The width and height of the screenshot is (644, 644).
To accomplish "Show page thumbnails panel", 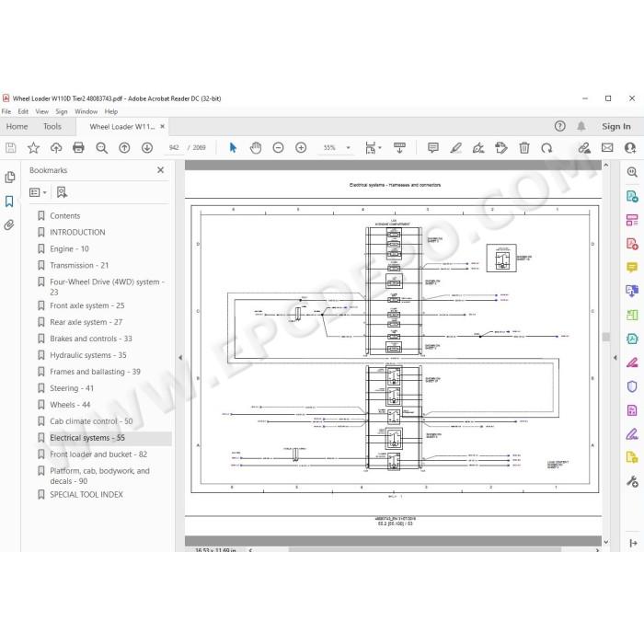I will point(10,177).
